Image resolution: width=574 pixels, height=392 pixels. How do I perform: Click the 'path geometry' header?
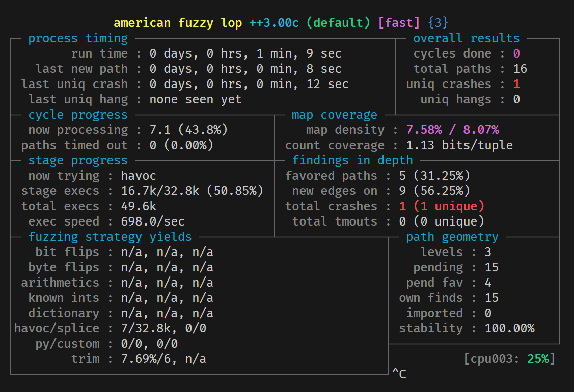pos(452,237)
